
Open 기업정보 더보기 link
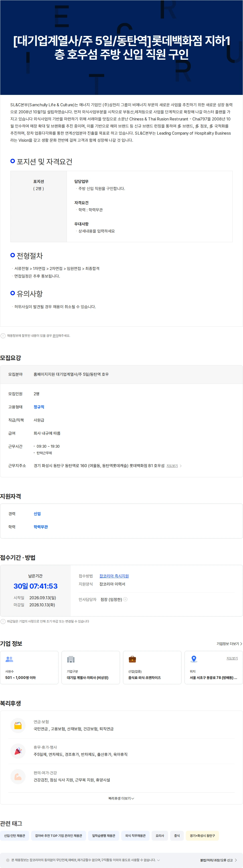coord(229,644)
